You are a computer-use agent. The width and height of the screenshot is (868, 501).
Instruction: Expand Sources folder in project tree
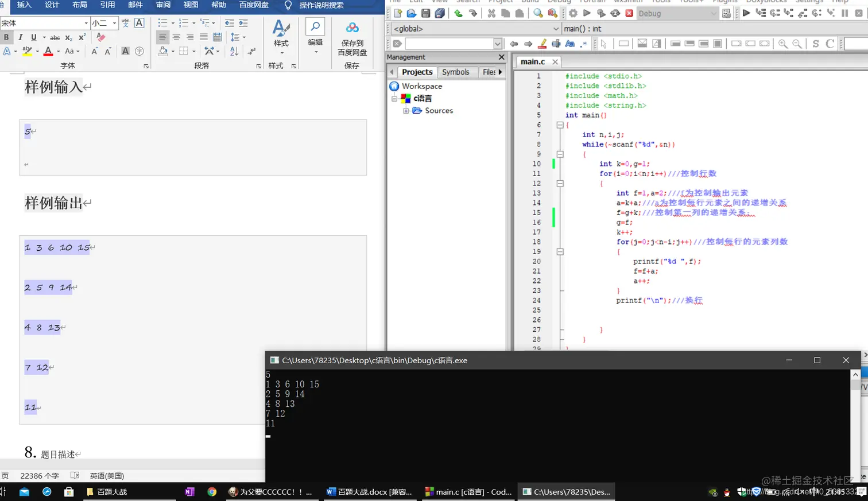point(406,111)
